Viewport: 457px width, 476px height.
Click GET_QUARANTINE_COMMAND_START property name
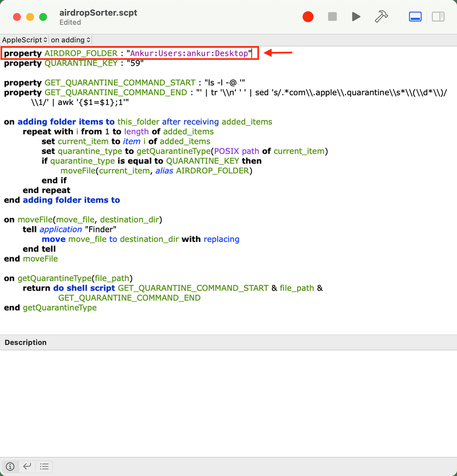pos(120,83)
